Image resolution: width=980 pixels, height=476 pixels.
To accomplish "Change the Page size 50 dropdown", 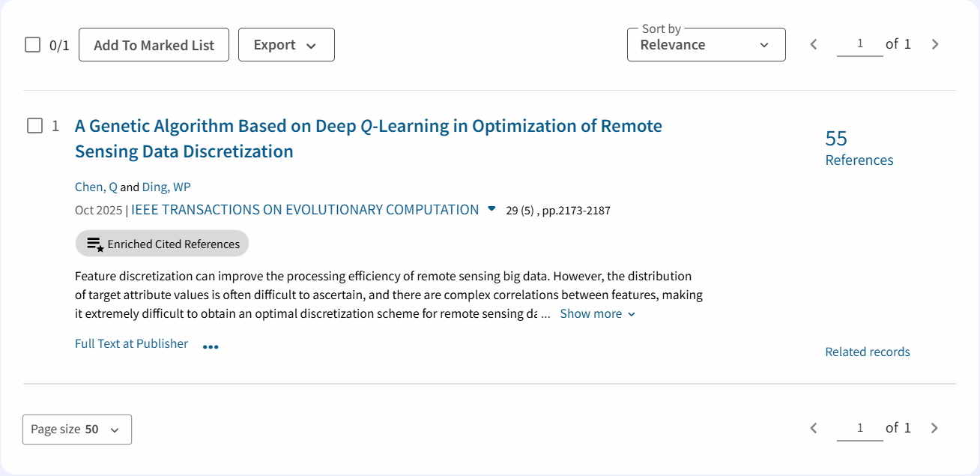I will 77,430.
